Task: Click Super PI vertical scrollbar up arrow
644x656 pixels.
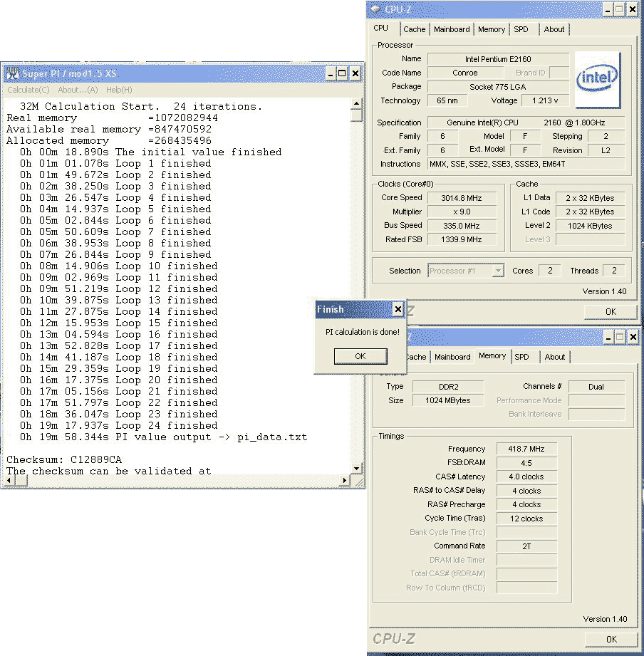Action: coord(356,103)
